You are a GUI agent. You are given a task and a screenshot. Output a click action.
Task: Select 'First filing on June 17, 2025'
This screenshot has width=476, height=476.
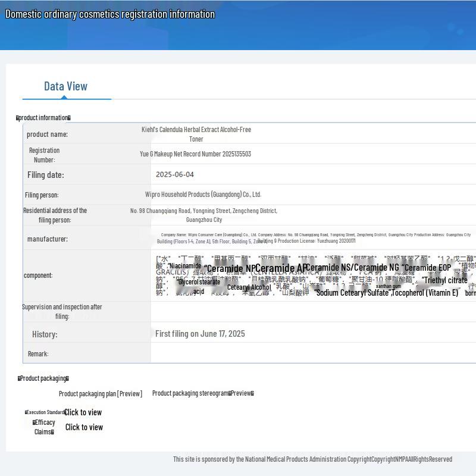click(x=200, y=334)
